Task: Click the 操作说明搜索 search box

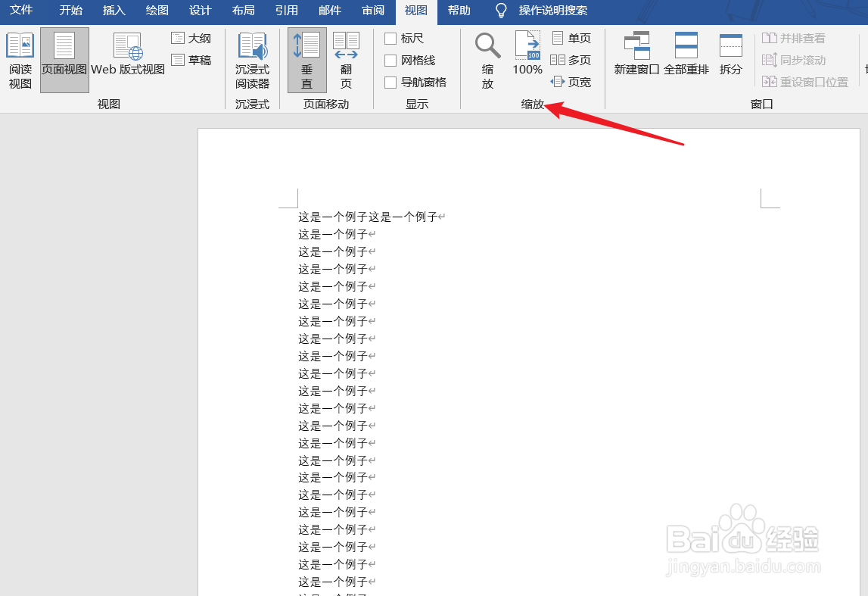Action: pos(552,11)
